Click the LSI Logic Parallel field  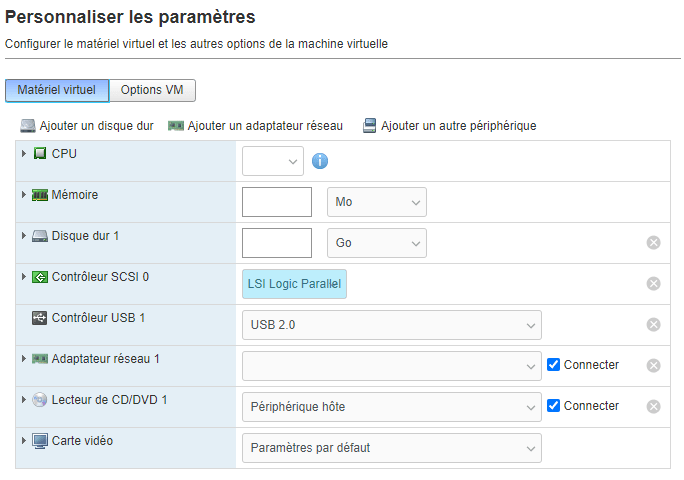point(294,284)
